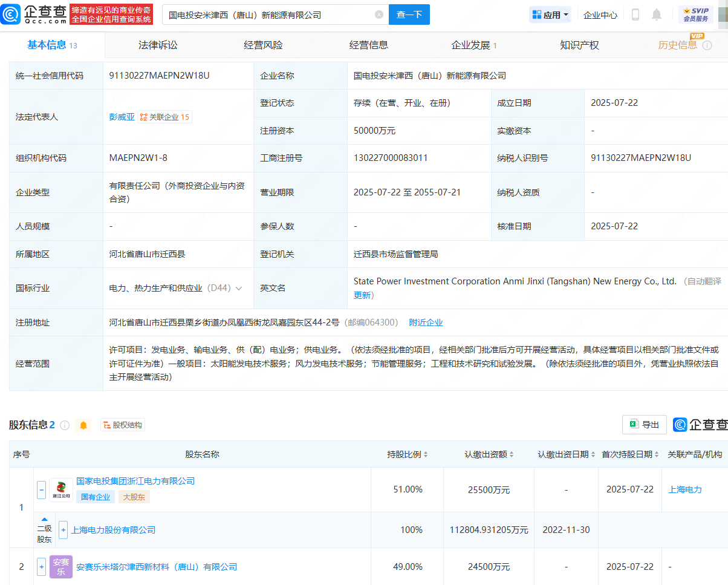Image resolution: width=728 pixels, height=585 pixels.
Task: Open 安赛乐米塔尔津西新材料（唐山）有限公司 link
Action: point(157,567)
